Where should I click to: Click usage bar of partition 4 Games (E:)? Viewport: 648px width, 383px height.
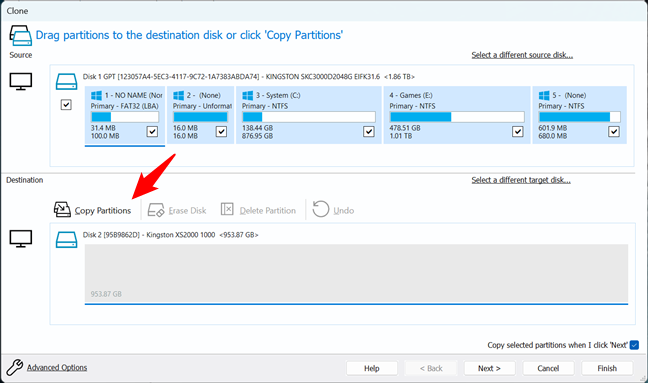click(x=457, y=117)
